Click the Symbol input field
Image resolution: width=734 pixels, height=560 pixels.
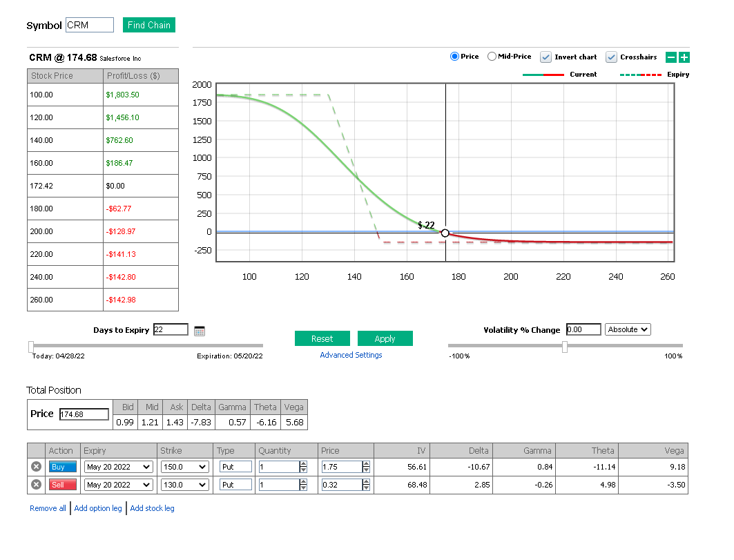click(x=89, y=25)
